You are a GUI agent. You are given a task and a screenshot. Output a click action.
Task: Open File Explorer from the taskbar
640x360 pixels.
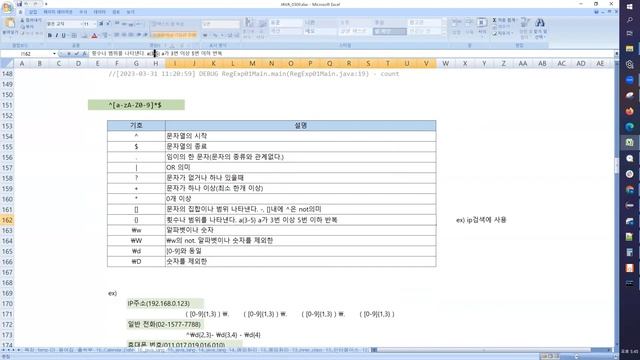pos(630,49)
